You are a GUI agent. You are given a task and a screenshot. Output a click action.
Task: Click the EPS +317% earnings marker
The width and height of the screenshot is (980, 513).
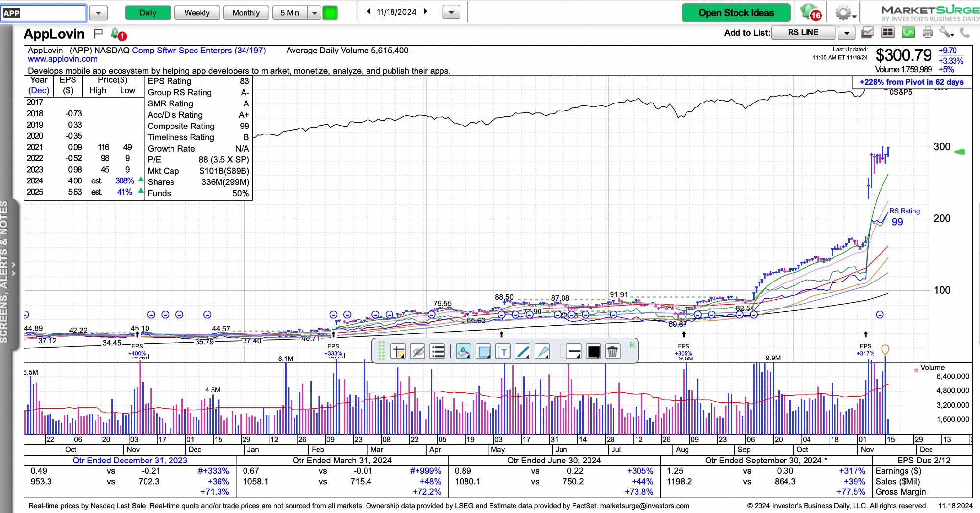865,349
